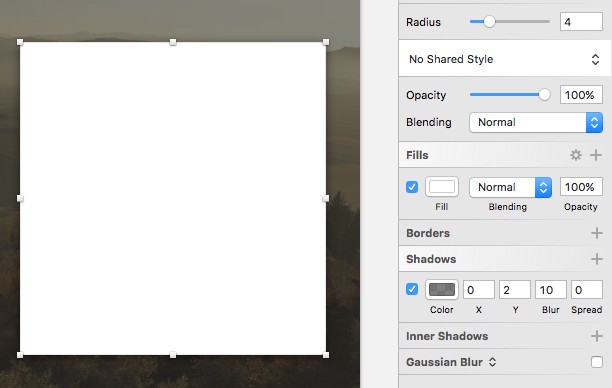Add a shadow with the Shadows plus icon
The width and height of the screenshot is (612, 388).
click(596, 259)
